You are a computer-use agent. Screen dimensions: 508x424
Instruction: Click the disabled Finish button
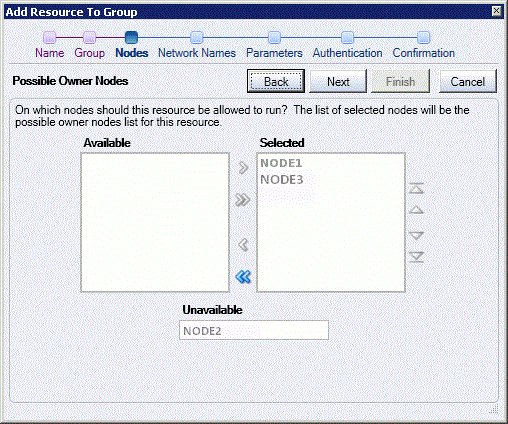[400, 81]
